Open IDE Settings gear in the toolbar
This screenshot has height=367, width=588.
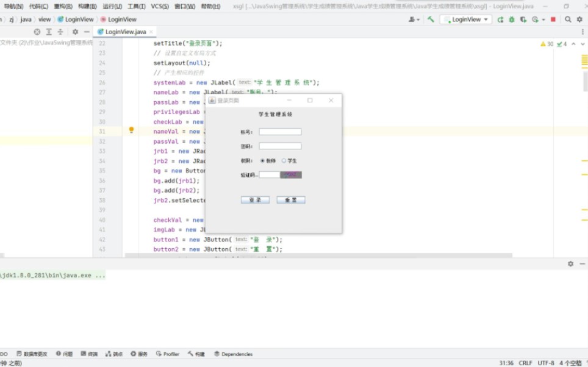(x=579, y=20)
